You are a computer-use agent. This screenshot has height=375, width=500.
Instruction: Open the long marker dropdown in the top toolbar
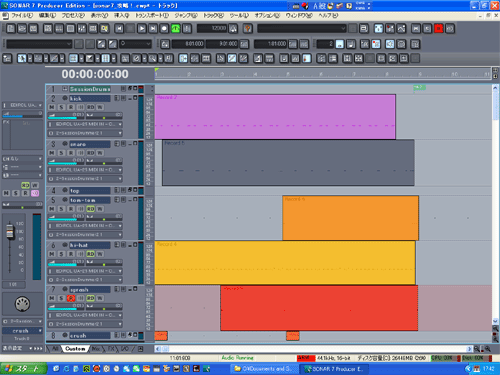[x=302, y=29]
